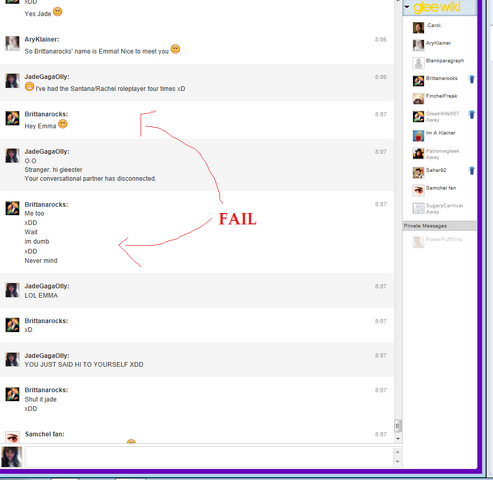Click the Never mind message text
Screen dimensions: 493x480
pyautogui.click(x=41, y=261)
